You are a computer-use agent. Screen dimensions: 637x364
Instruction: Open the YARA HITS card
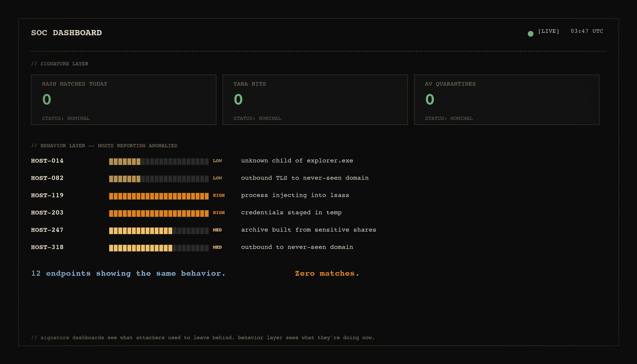[315, 100]
